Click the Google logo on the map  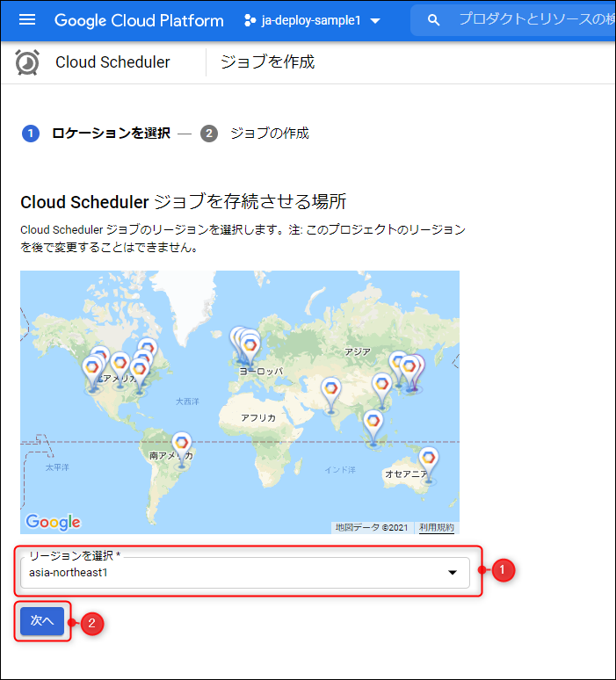54,522
